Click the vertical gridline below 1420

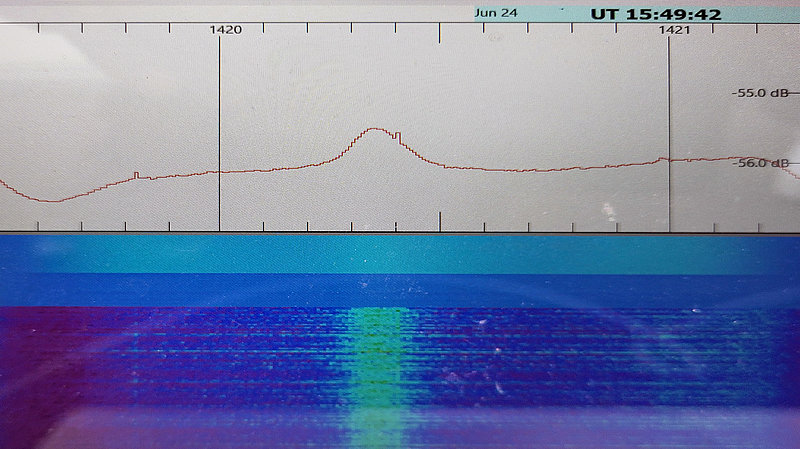coord(219,120)
